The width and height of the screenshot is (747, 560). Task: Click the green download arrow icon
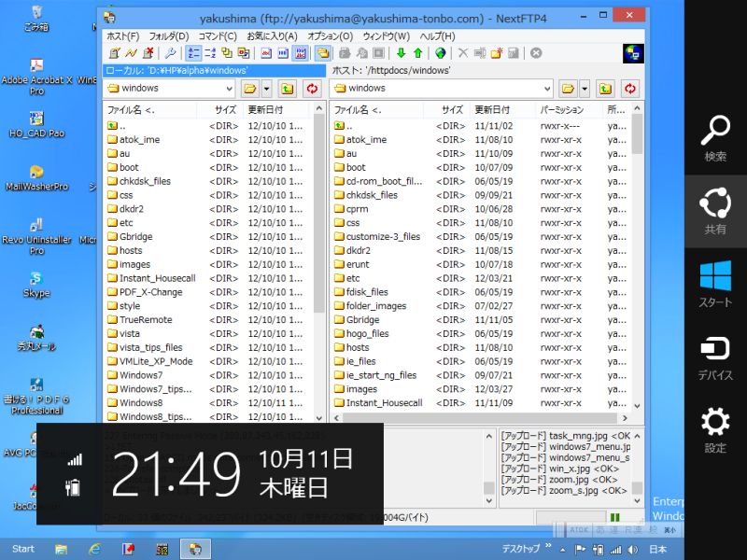(x=401, y=53)
